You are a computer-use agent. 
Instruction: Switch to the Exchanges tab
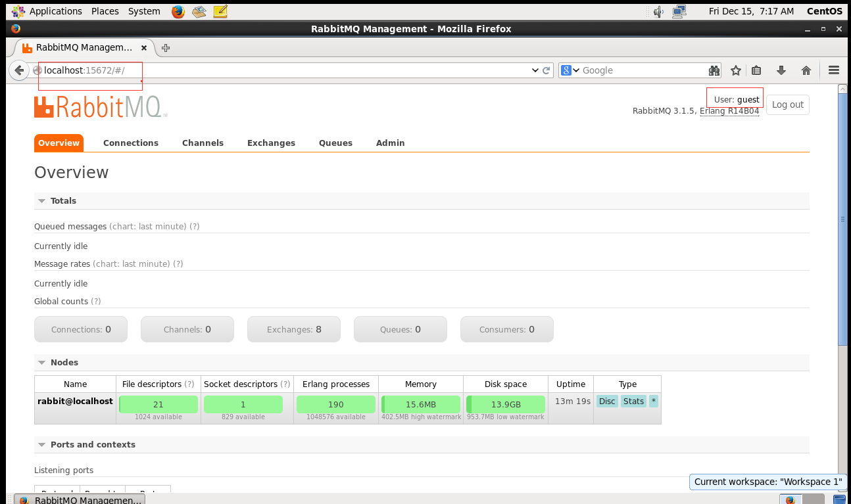click(x=271, y=143)
